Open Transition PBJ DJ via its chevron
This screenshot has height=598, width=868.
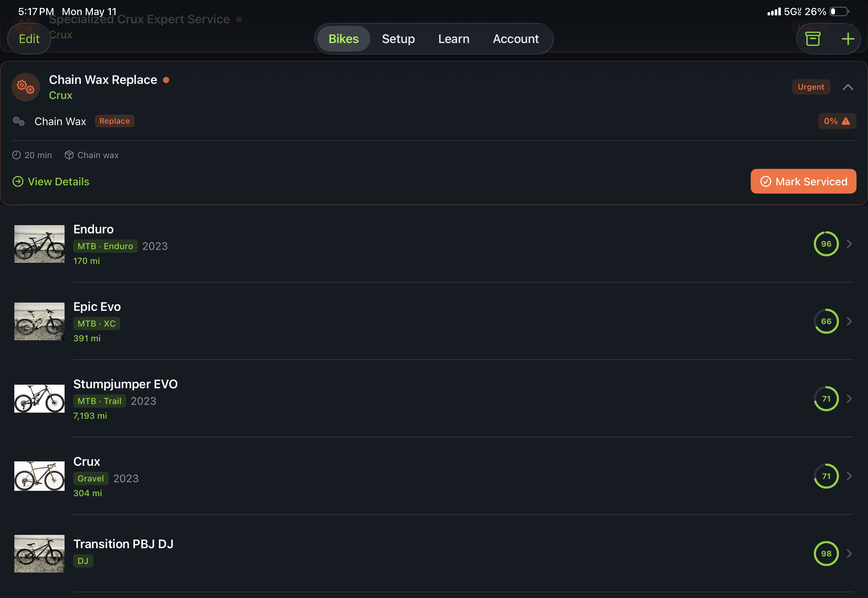click(x=849, y=554)
